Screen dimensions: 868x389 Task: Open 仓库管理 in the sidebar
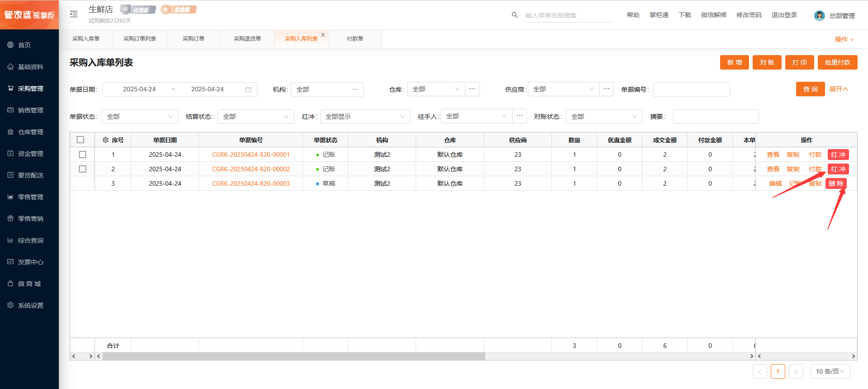[x=30, y=132]
